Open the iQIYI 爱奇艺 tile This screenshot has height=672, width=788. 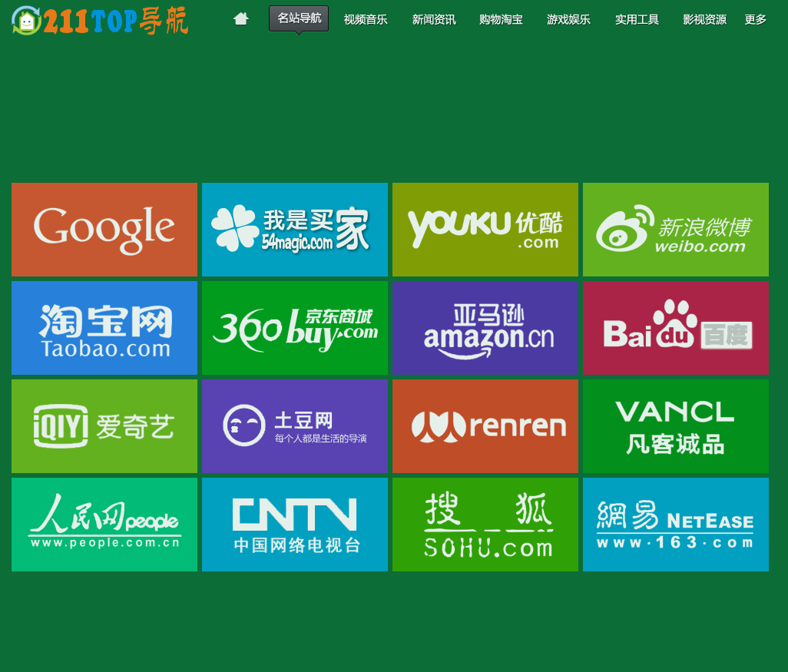click(x=104, y=426)
